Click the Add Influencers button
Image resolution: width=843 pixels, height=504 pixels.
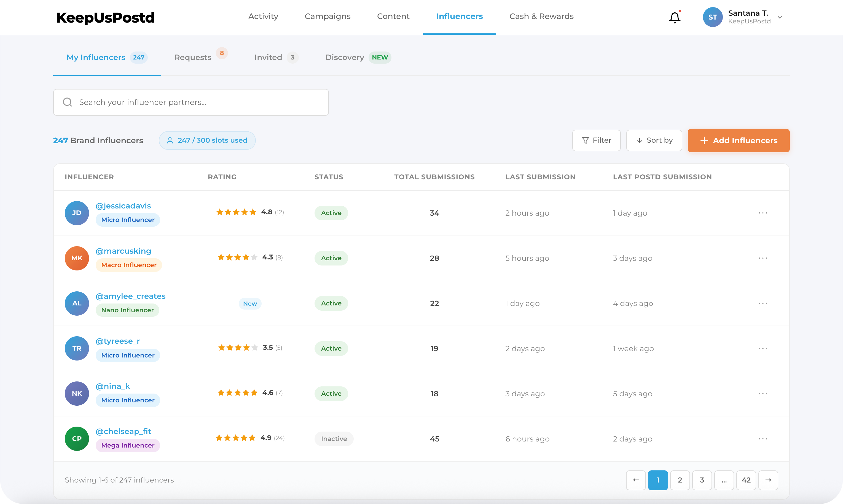pos(738,141)
